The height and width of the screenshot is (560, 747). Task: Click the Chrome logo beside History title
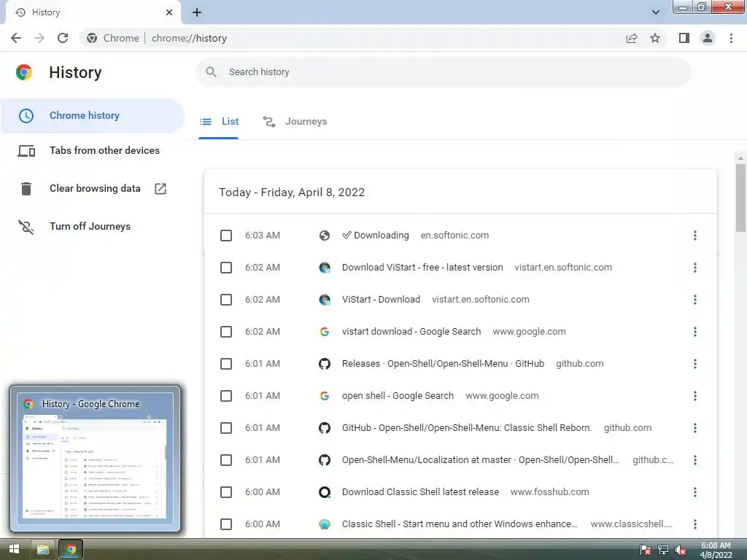(24, 72)
